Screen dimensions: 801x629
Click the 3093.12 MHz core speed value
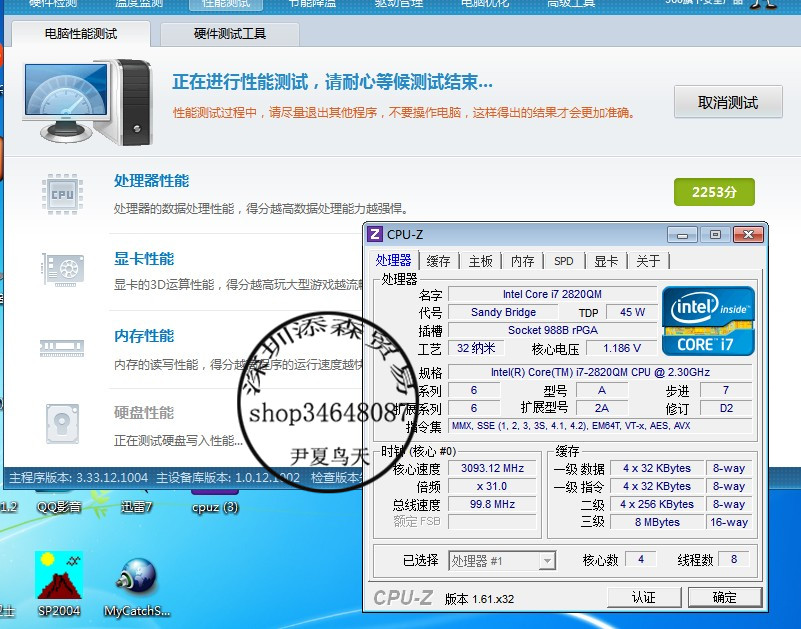[492, 468]
